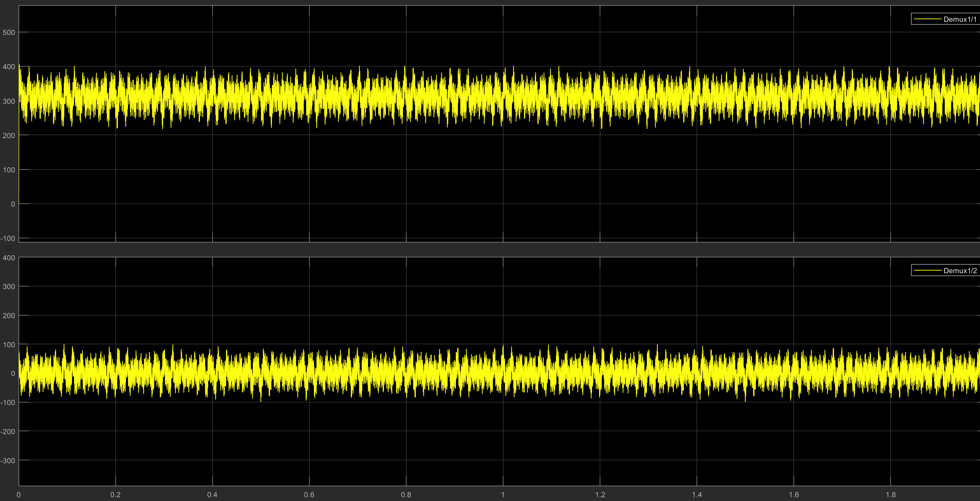
Task: Click the yellow line sample in Demux1/1 legend
Action: [x=927, y=19]
